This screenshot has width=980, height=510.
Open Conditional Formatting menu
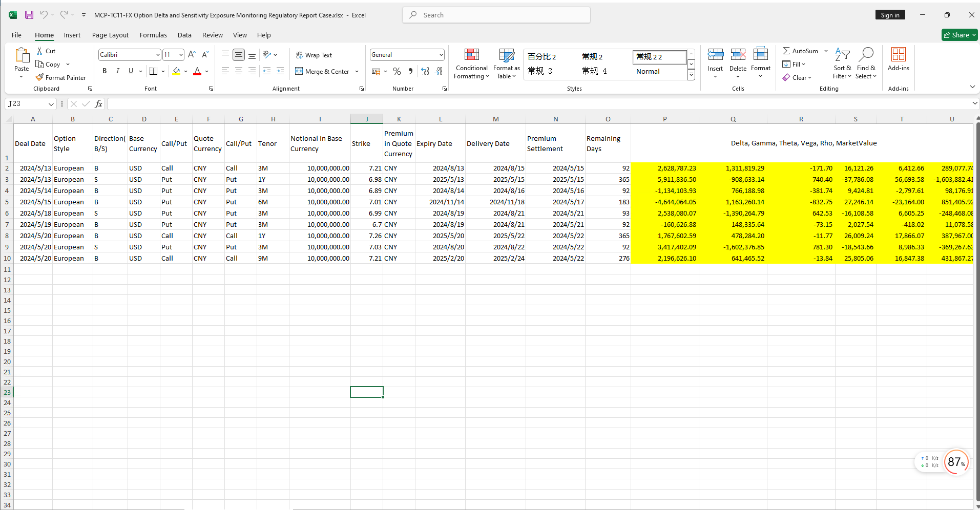(x=472, y=64)
